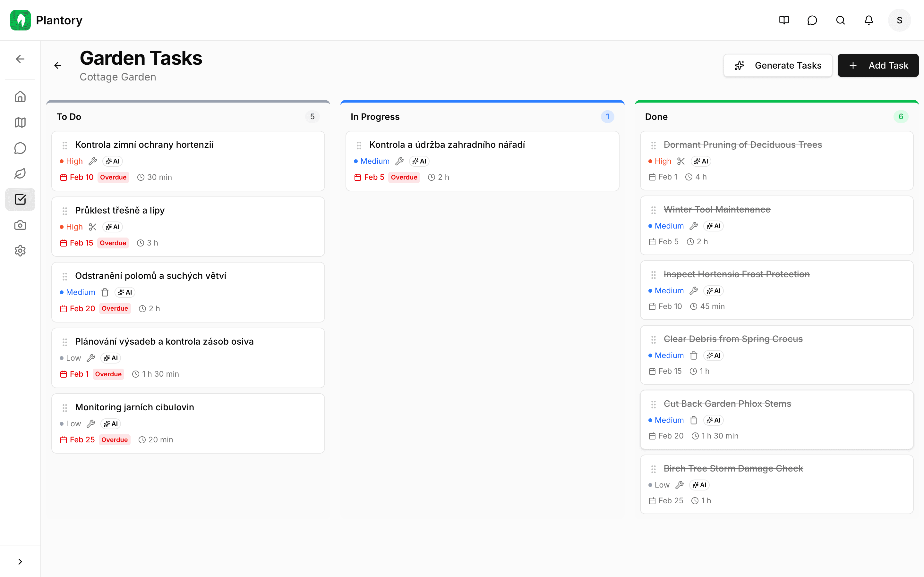
Task: Click the trash icon on Odstranění polomů task
Action: [105, 292]
